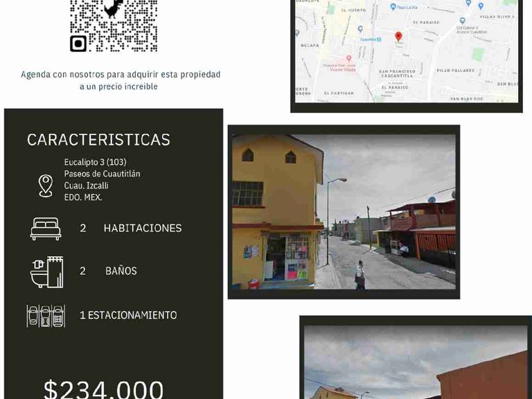Click the 'Cuau. Izcalli' text

click(x=86, y=186)
